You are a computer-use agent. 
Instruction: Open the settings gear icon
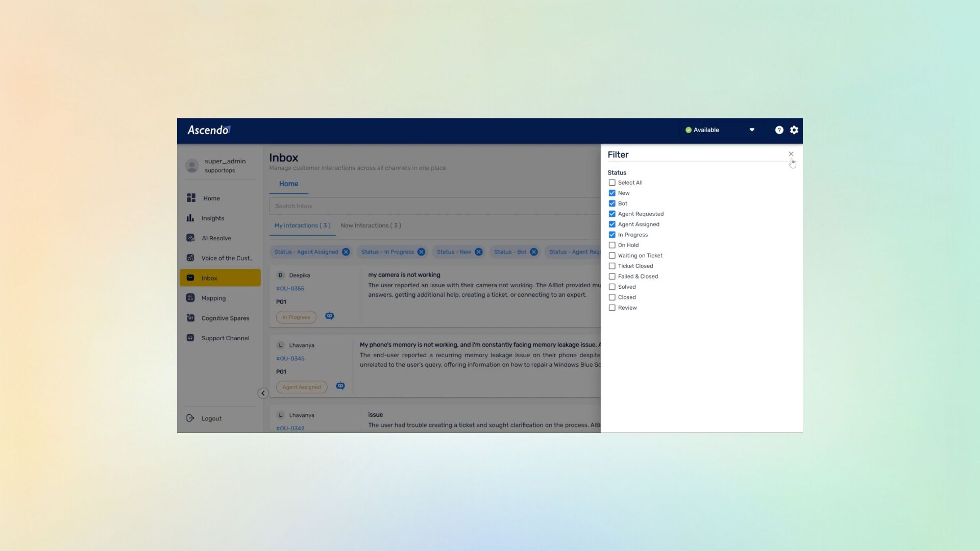794,130
